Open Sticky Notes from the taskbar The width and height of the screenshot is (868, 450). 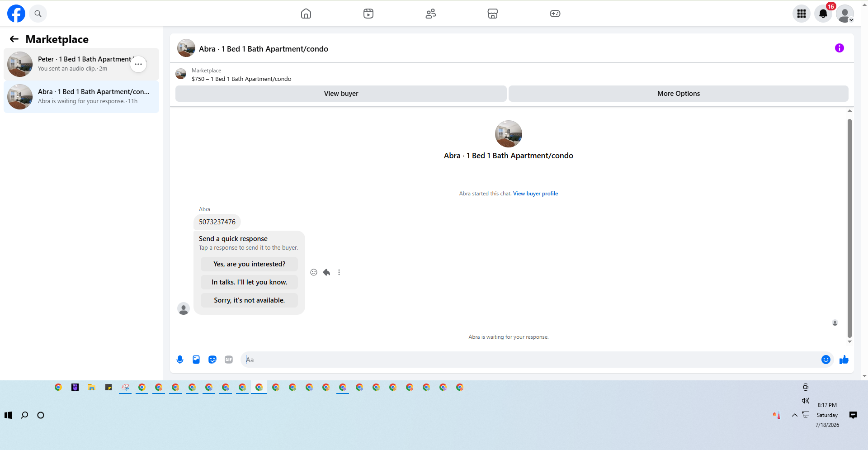pos(108,387)
